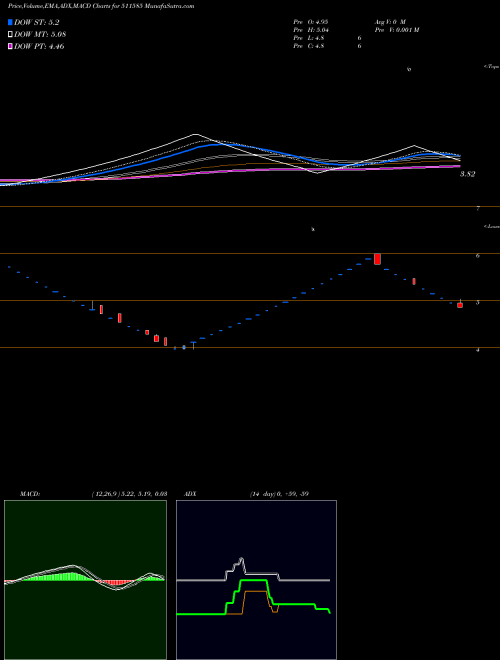Click the chart title text mentioning MunafaSutra.com
This screenshot has height=660, width=500.
[101, 7]
